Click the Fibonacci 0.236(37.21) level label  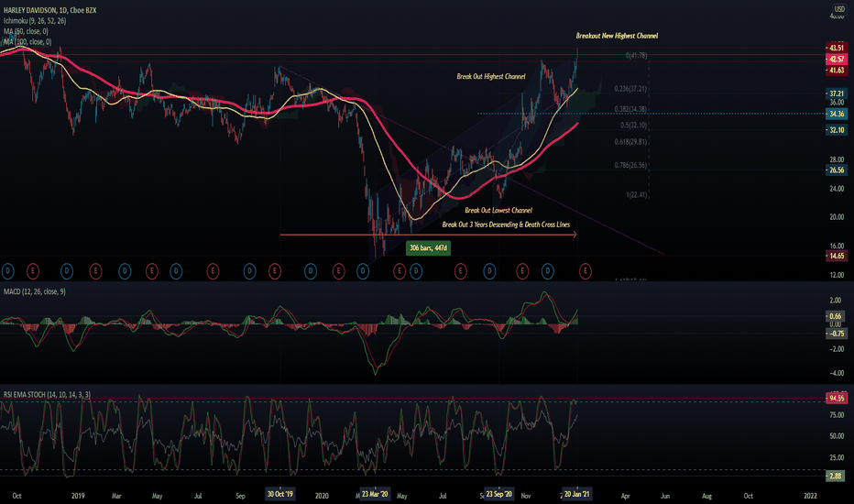pyautogui.click(x=630, y=88)
